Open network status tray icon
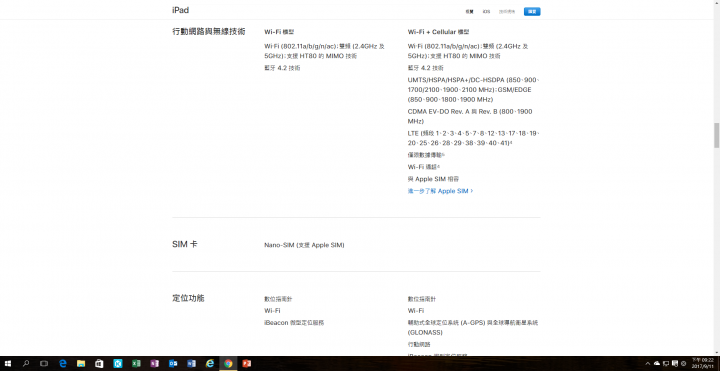720x371 pixels. [x=666, y=364]
